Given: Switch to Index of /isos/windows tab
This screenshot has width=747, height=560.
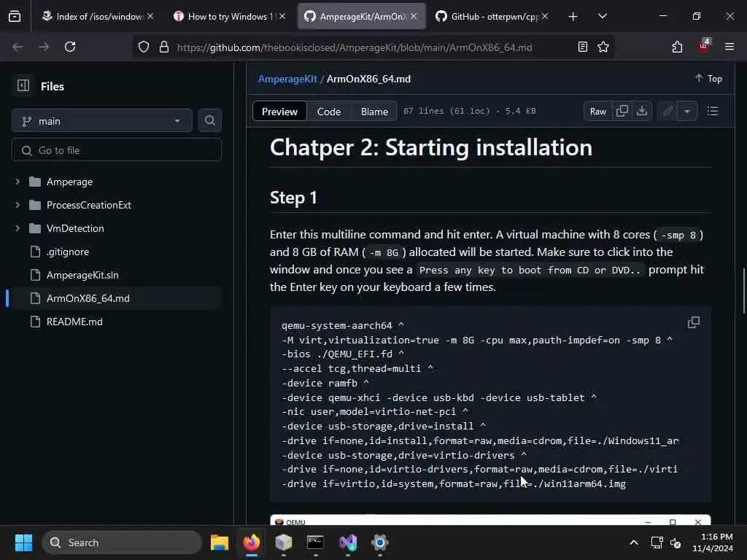Looking at the screenshot, I should pyautogui.click(x=98, y=17).
